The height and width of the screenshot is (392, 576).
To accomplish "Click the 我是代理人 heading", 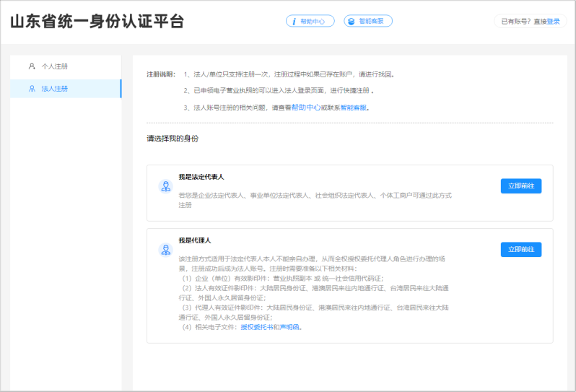I will click(x=195, y=240).
